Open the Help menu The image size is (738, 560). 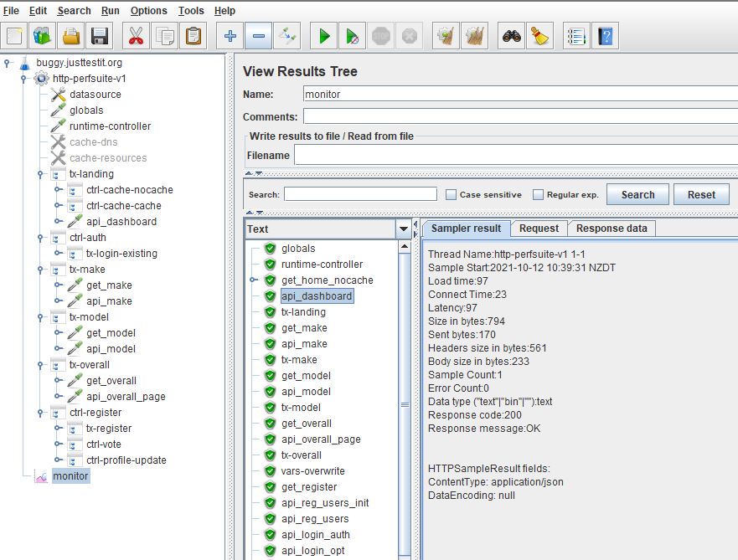pyautogui.click(x=224, y=11)
